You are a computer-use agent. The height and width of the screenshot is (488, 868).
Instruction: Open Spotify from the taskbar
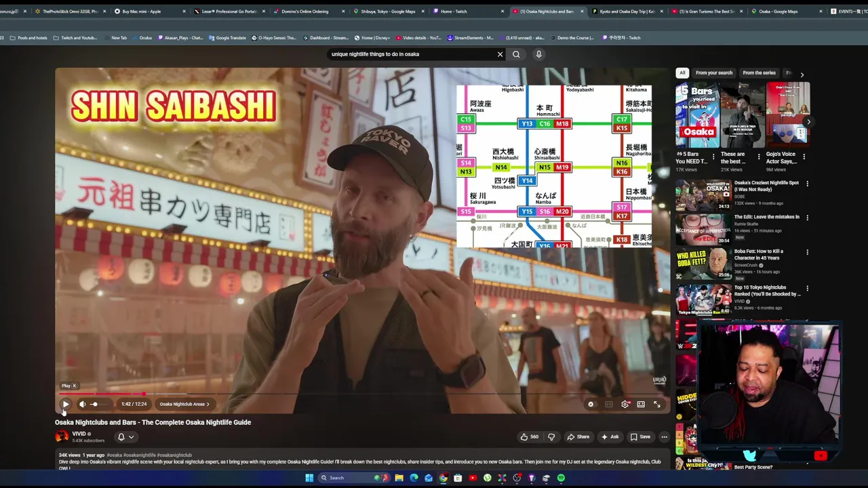(x=561, y=478)
